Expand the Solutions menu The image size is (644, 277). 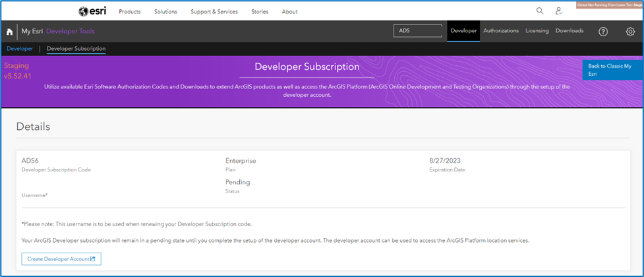click(x=165, y=12)
